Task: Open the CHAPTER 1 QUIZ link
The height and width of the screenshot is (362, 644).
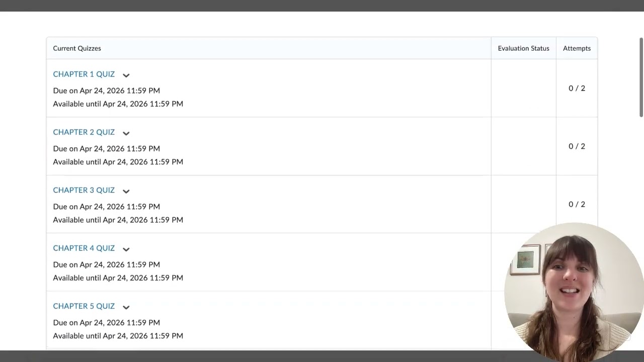Action: click(84, 74)
